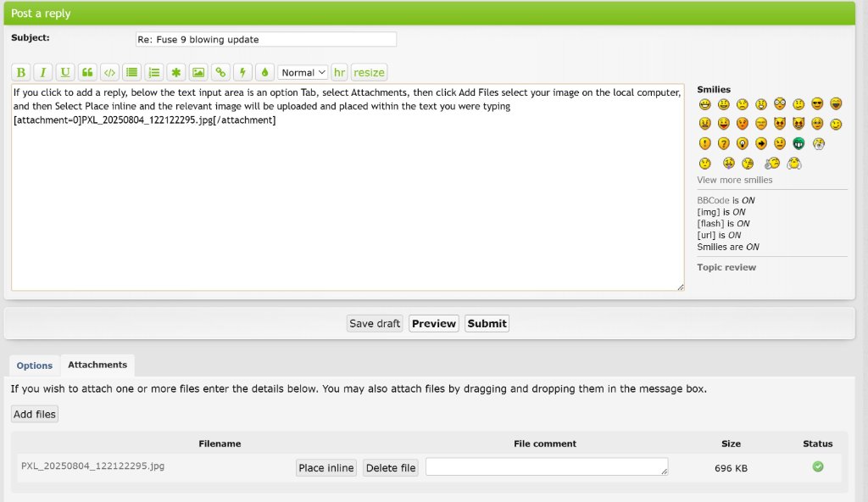
Task: Insert the sunglasses cool smiley
Action: click(x=817, y=104)
